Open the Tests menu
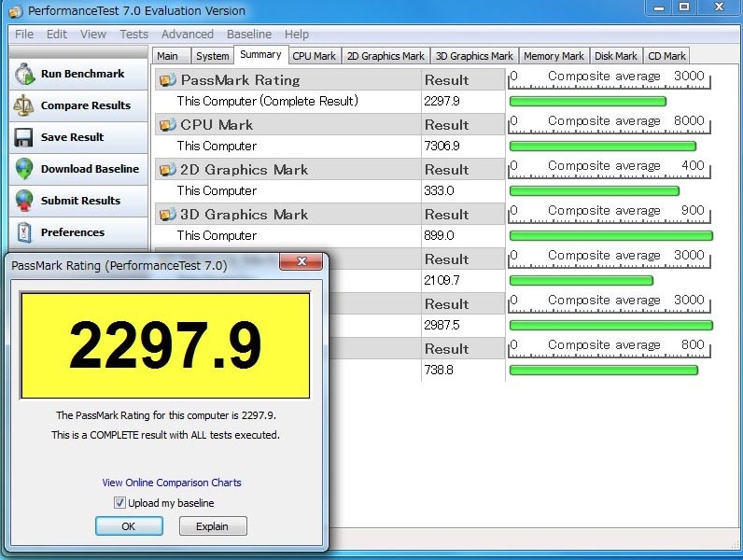The image size is (743, 560). click(133, 35)
